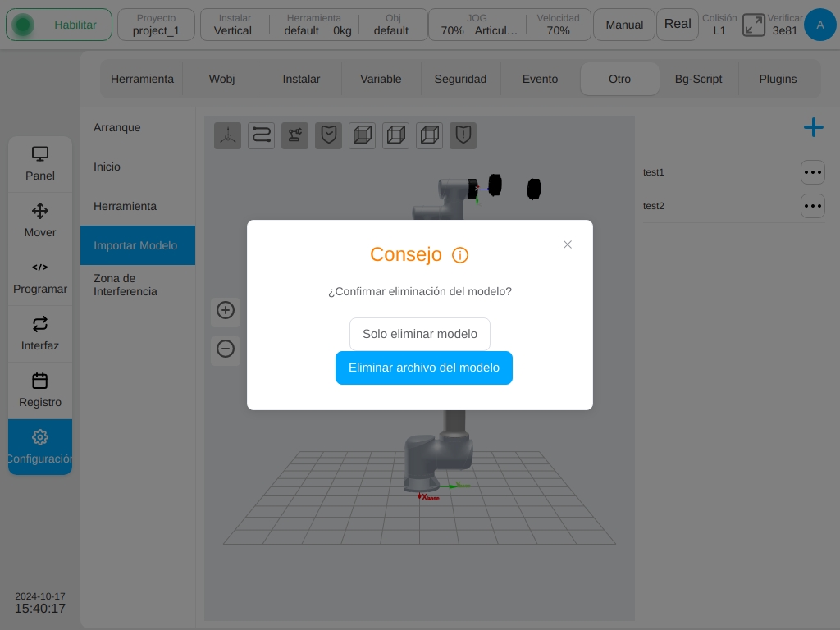Open the options menu for test1
This screenshot has width=840, height=630.
[813, 172]
